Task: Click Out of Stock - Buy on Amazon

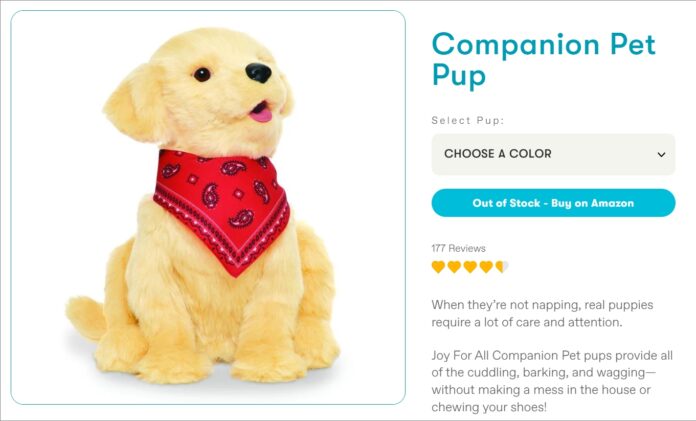Action: (553, 203)
